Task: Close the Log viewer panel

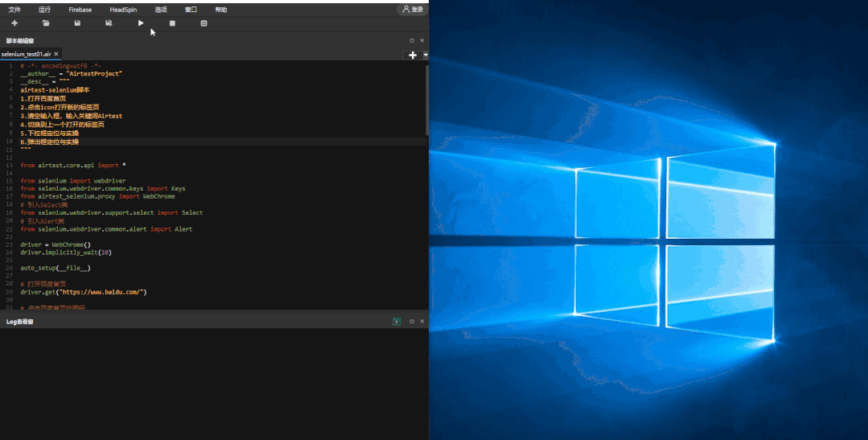Action: click(x=422, y=321)
